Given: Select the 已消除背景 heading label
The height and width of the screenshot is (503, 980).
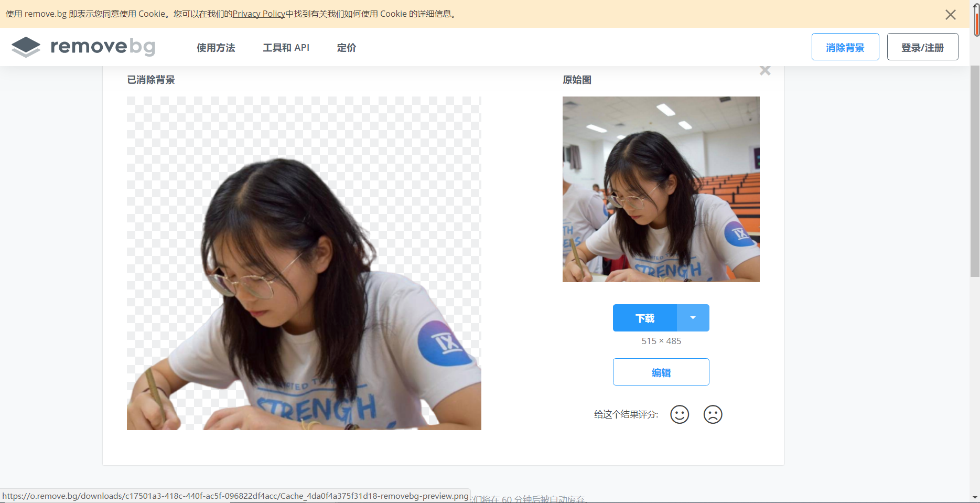Looking at the screenshot, I should 151,80.
